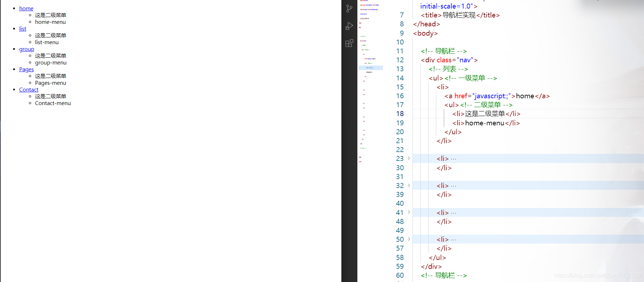Click the <!-- 列表 --> comment line
The width and height of the screenshot is (644, 282).
448,69
